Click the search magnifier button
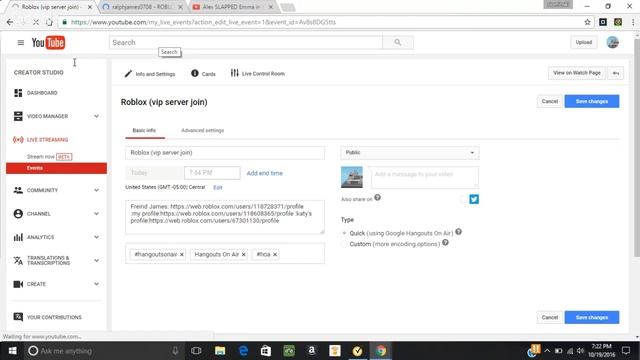640x360 pixels. pyautogui.click(x=398, y=42)
